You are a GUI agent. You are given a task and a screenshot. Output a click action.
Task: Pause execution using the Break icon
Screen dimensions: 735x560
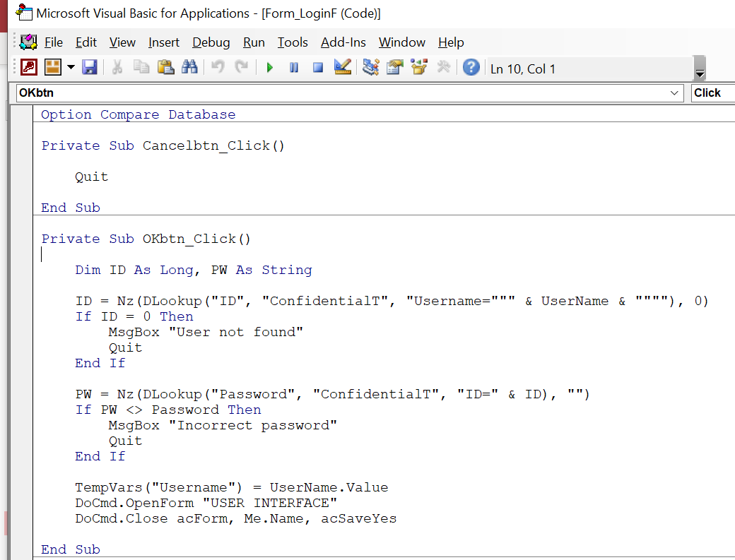(293, 67)
